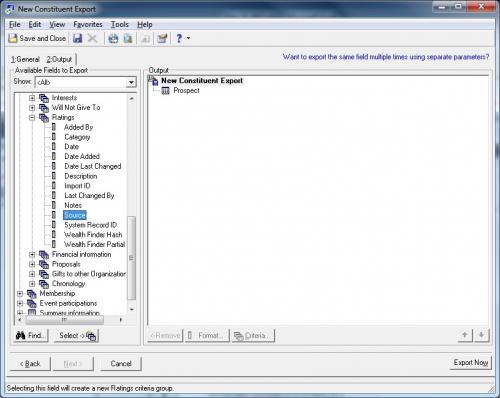Select the System Record ID field
The height and width of the screenshot is (398, 500).
point(91,225)
